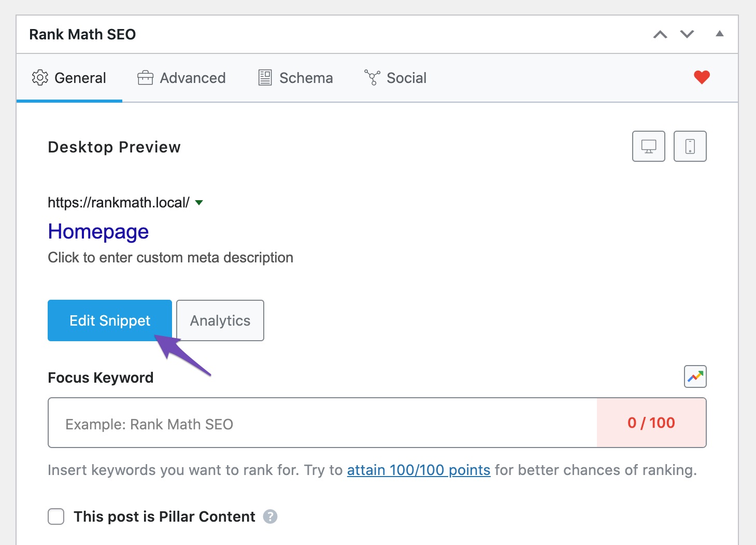This screenshot has width=756, height=545.
Task: Switch to mobile preview phone icon
Action: click(690, 146)
